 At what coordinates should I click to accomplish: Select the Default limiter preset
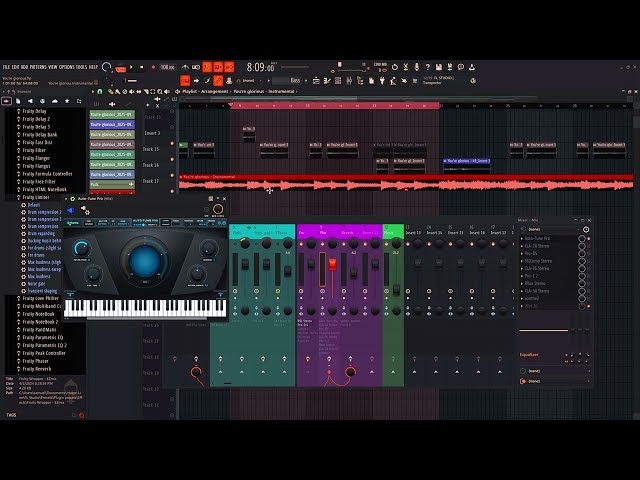click(34, 205)
